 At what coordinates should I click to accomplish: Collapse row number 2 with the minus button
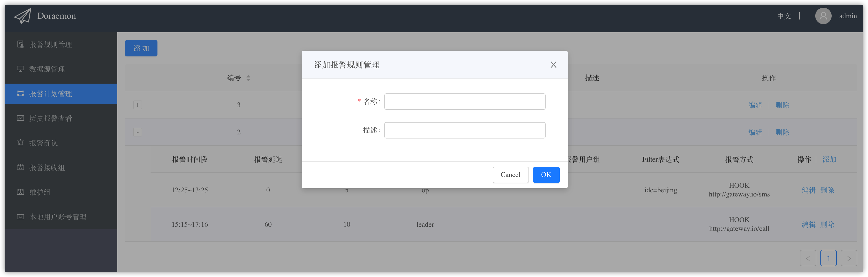137,132
